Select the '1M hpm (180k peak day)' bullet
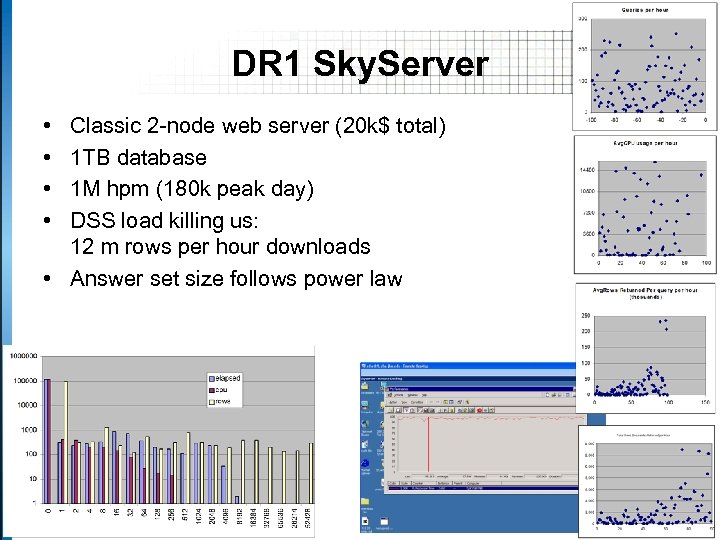 point(192,189)
